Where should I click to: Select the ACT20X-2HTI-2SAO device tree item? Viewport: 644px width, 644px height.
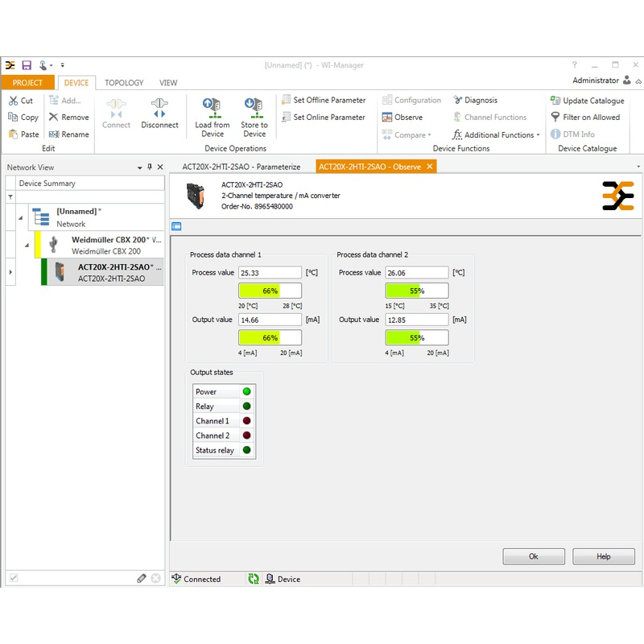pyautogui.click(x=103, y=272)
